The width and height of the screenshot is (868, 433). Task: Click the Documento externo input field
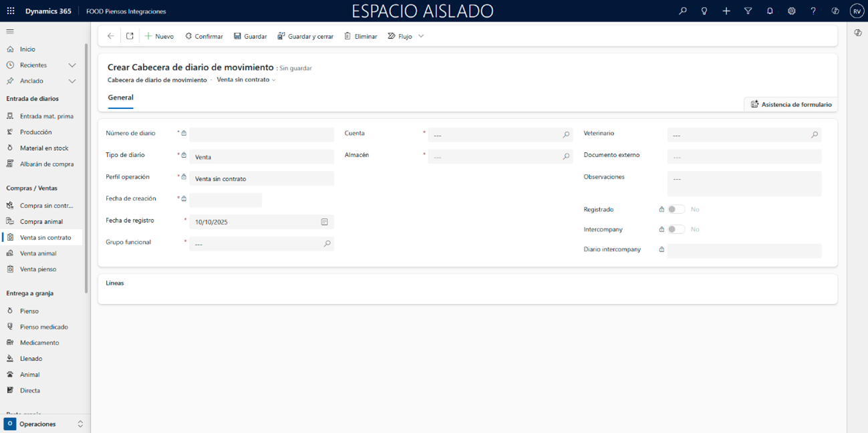(744, 157)
